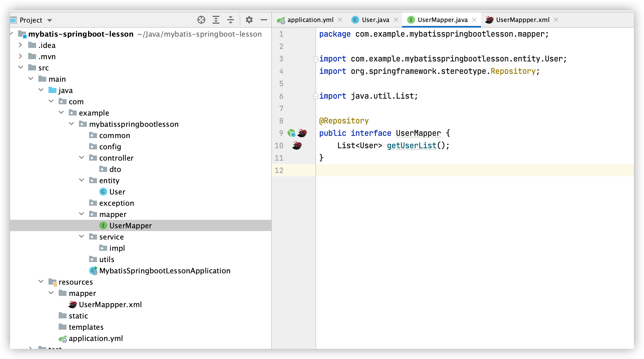
Task: Close the UserMapper.java tab
Action: coord(474,20)
